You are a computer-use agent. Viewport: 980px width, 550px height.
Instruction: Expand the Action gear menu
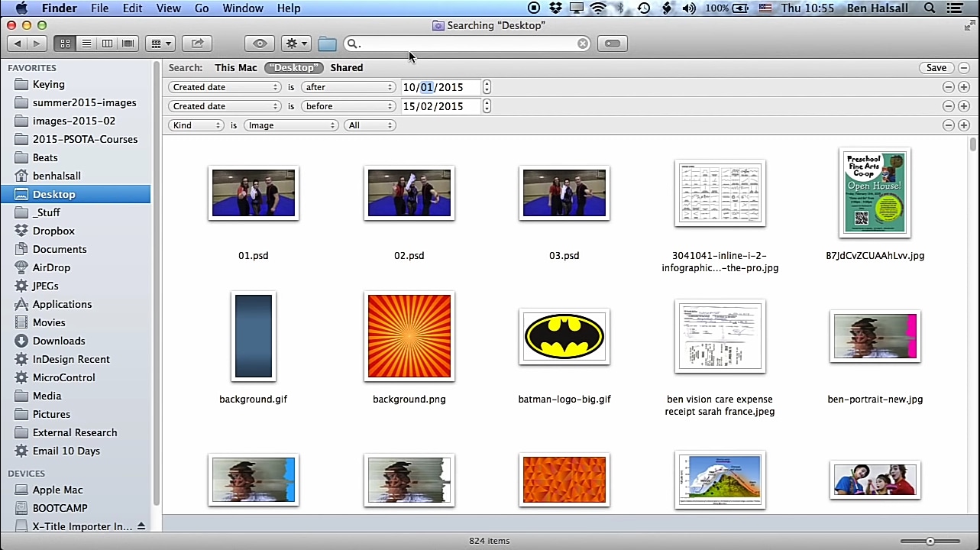tap(296, 44)
